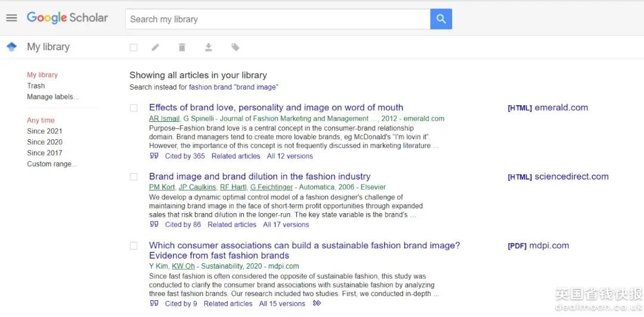Open the mdpi.com PDF link
Viewport: 644px width, 317px height.
click(x=538, y=245)
